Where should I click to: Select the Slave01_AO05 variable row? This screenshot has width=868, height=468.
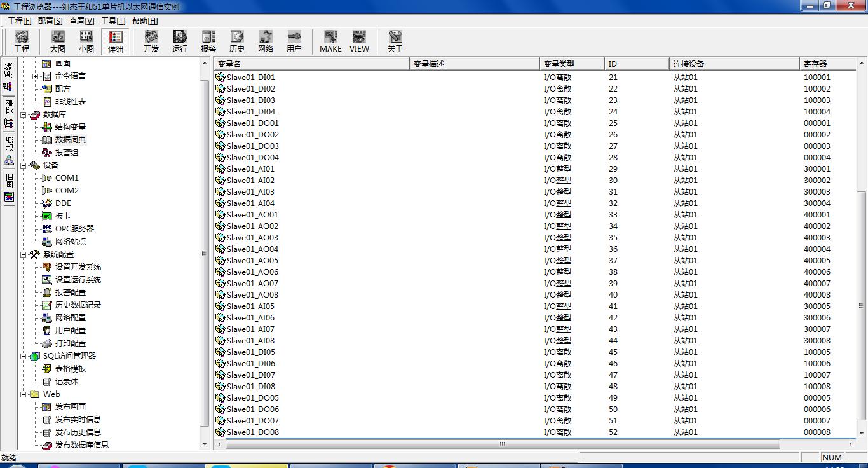point(252,261)
